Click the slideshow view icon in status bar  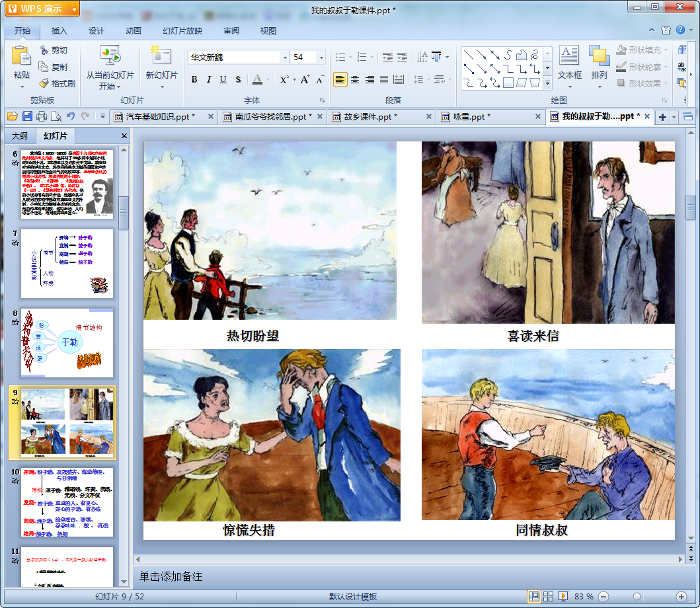coord(563,596)
